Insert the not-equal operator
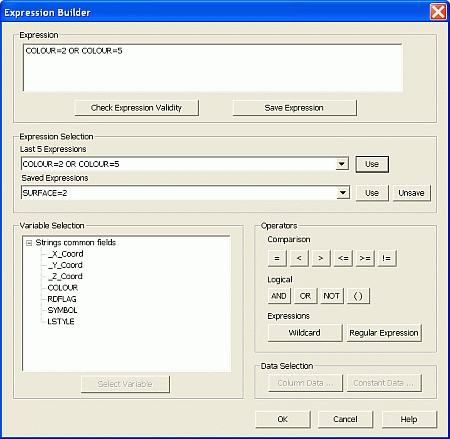The image size is (450, 439). (x=387, y=258)
